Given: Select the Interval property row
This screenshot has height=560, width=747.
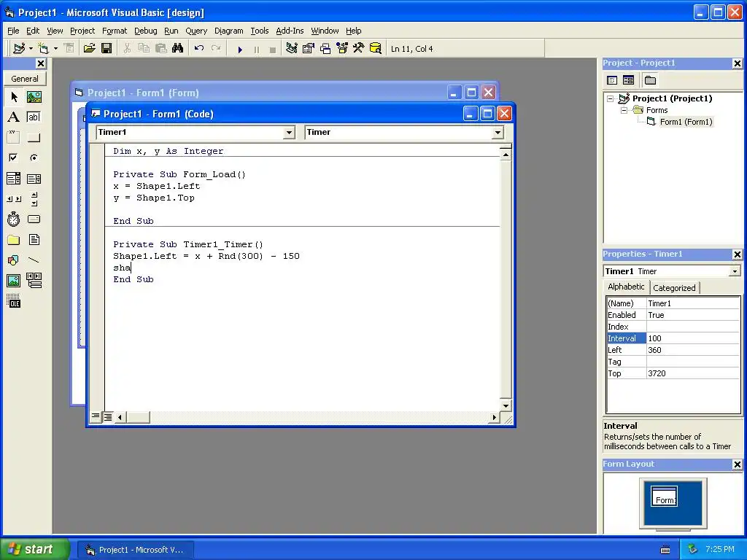Looking at the screenshot, I should 673,338.
